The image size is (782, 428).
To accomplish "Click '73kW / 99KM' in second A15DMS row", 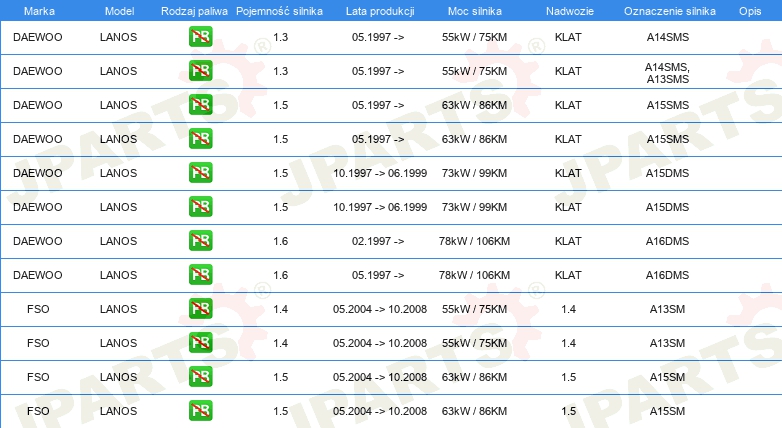I will pyautogui.click(x=474, y=208).
